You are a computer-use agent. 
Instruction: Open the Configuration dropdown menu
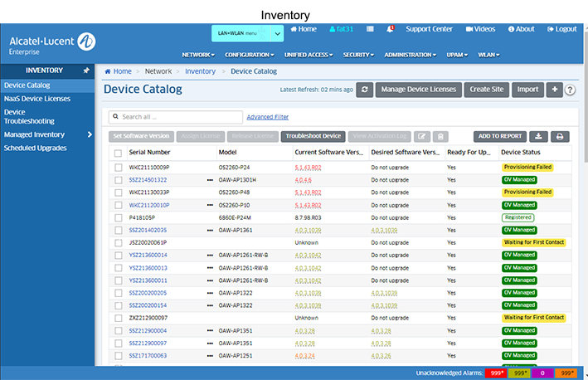click(249, 55)
